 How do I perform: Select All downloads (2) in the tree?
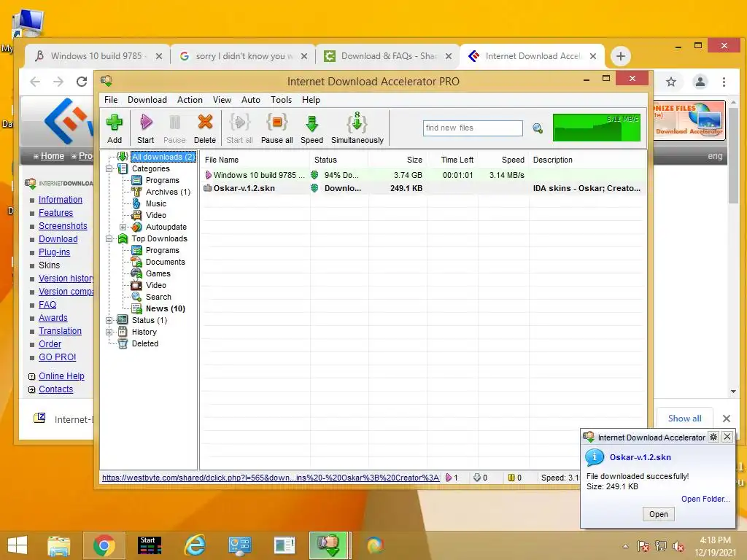tap(163, 157)
